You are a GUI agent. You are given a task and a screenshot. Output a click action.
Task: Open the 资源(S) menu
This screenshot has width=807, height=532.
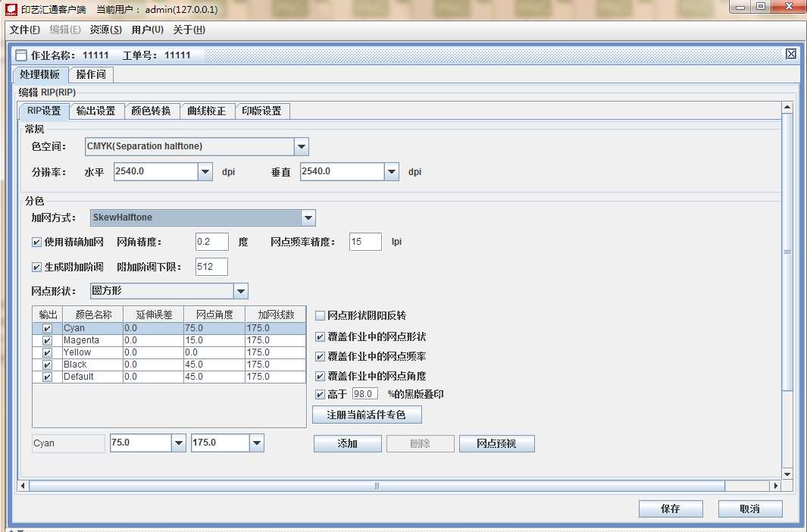tap(105, 30)
